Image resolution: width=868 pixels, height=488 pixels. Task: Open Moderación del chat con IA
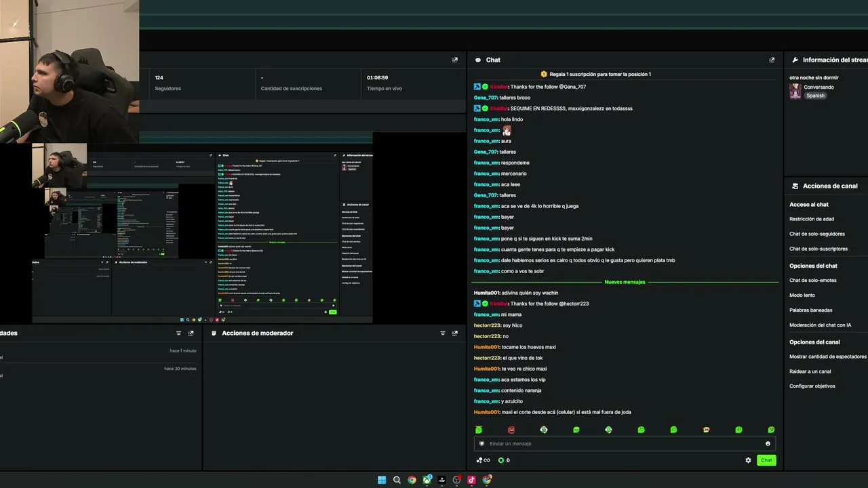click(821, 325)
